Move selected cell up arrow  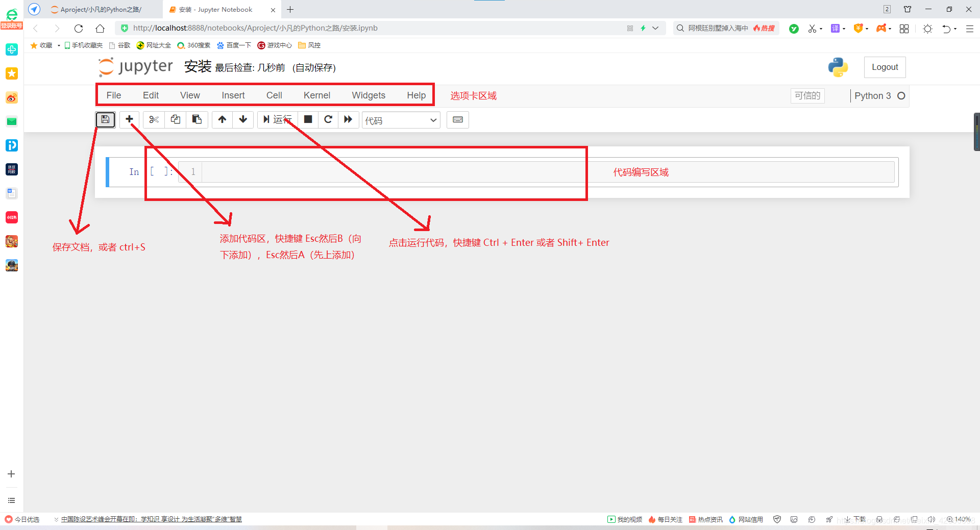(x=222, y=119)
